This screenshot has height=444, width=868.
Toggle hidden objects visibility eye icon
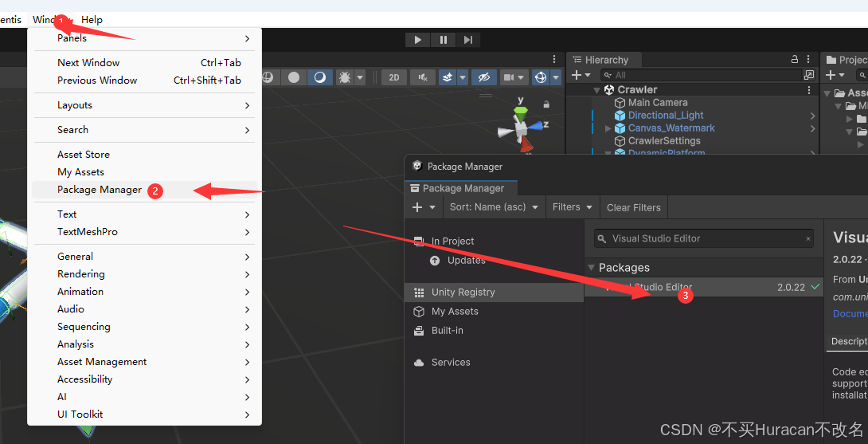click(484, 77)
